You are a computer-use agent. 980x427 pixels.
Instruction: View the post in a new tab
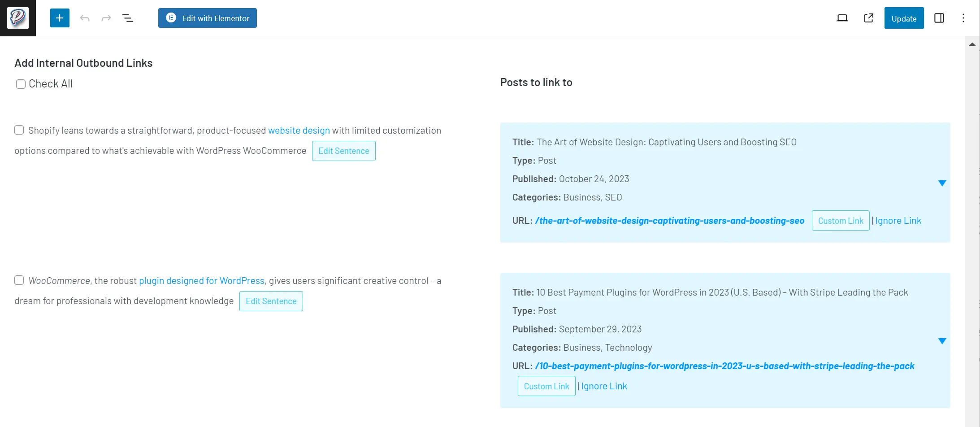click(x=868, y=18)
